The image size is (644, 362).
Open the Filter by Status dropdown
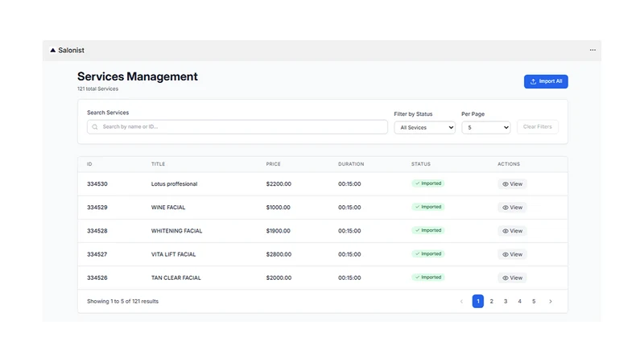pyautogui.click(x=425, y=128)
